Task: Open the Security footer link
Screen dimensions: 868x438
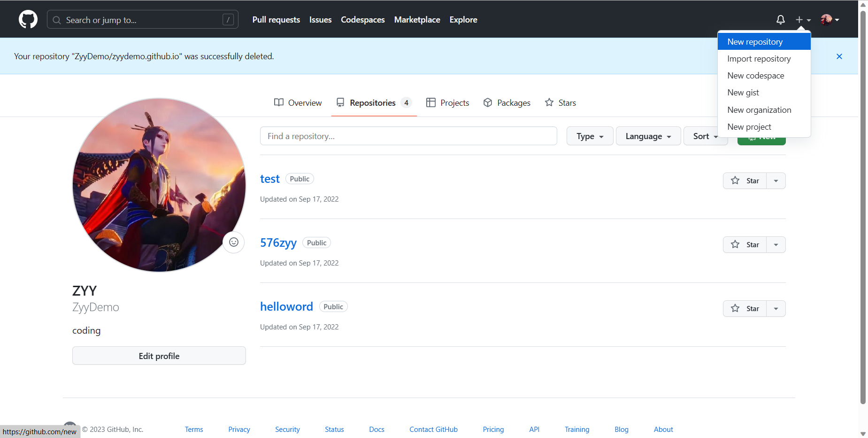Action: pyautogui.click(x=287, y=430)
